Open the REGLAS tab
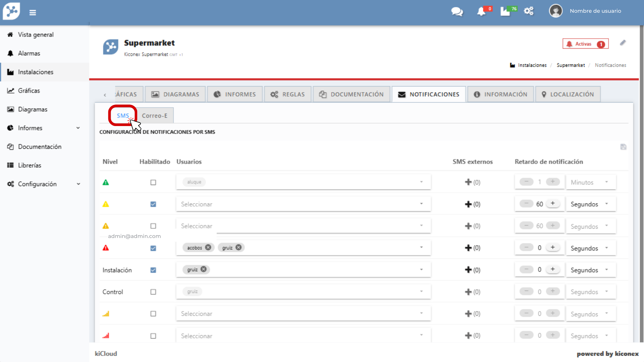The width and height of the screenshot is (644, 362). click(288, 95)
